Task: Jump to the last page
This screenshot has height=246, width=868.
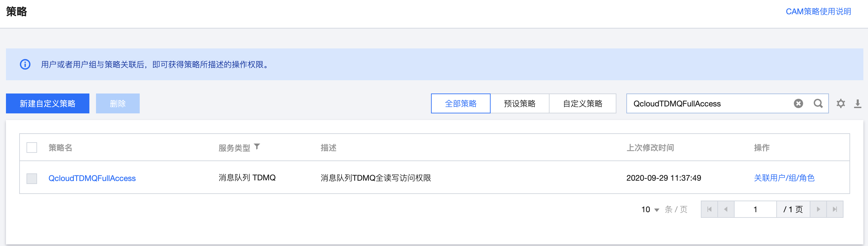Action: (834, 209)
